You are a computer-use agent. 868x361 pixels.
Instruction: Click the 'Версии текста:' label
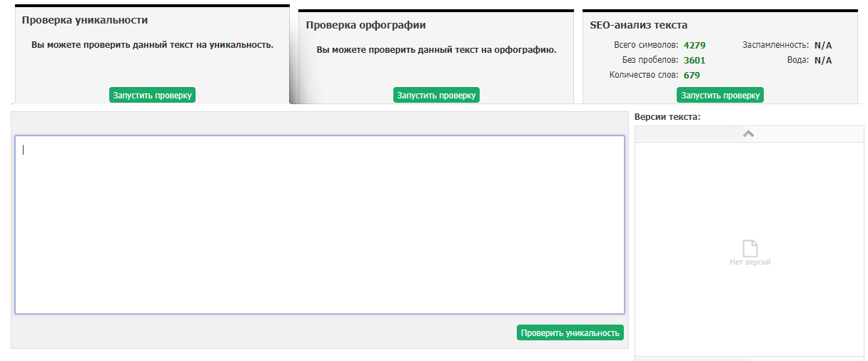[667, 117]
